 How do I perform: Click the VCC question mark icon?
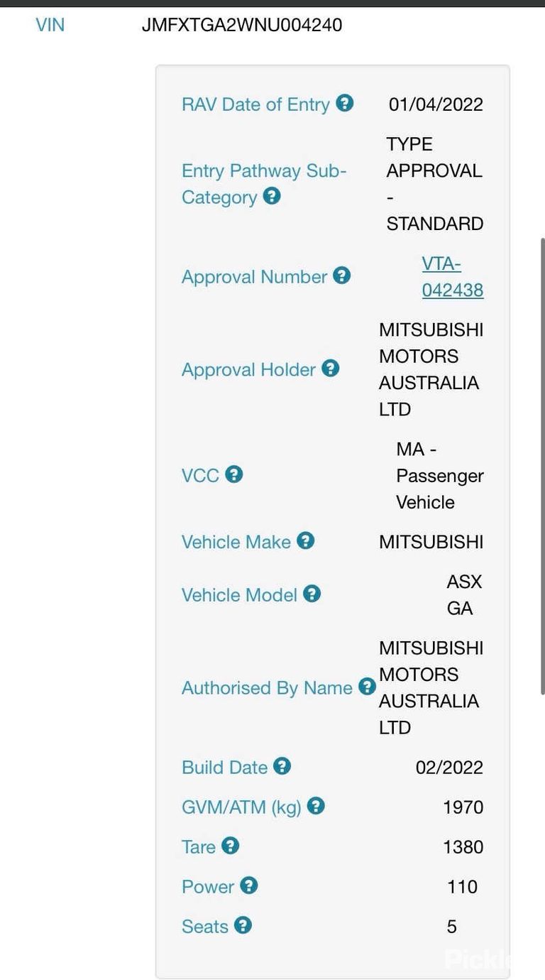pos(234,474)
